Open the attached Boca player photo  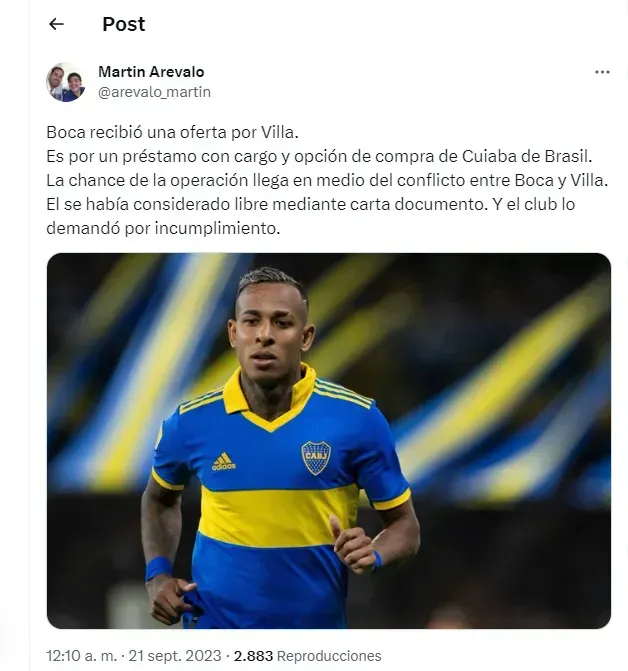[329, 441]
